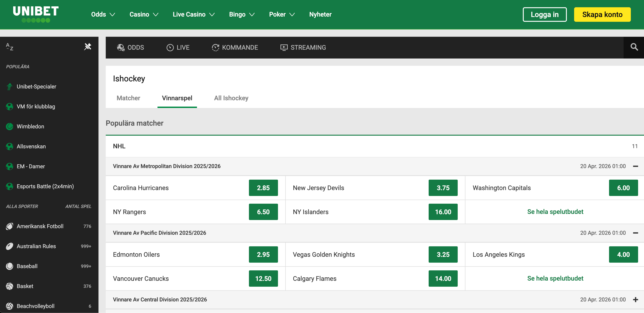Open the Amerikansk Fotboll sport row

click(x=49, y=226)
